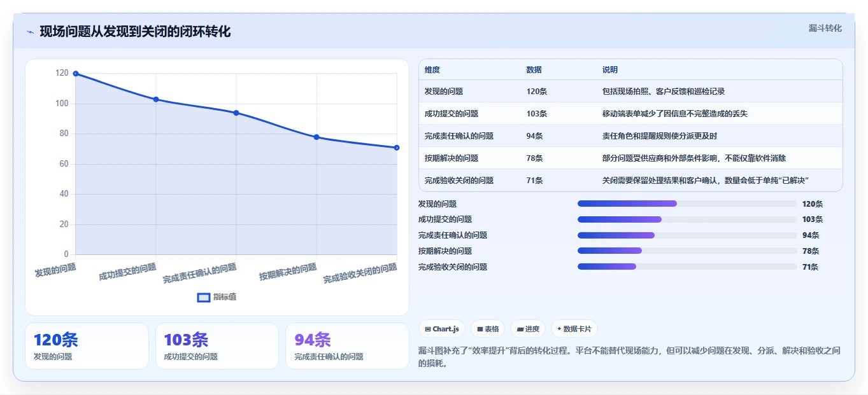Click x-axis label 按期解决的问题
This screenshot has width=868, height=395.
point(288,272)
